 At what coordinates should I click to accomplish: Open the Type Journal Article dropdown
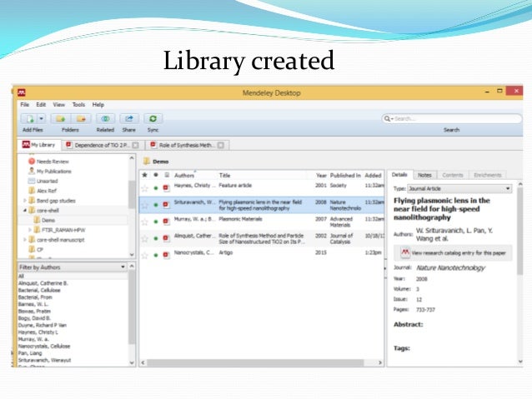[x=459, y=188]
